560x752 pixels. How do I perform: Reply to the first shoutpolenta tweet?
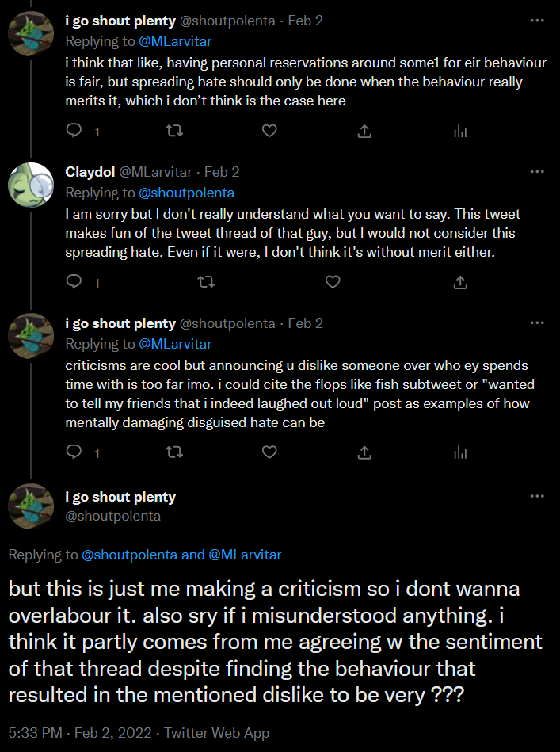point(74,131)
